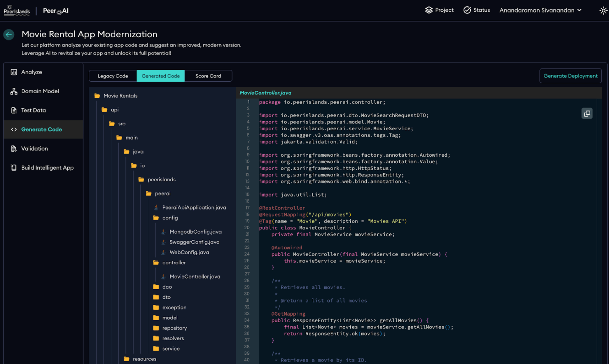Click the Build Intelligent App icon

tap(14, 168)
